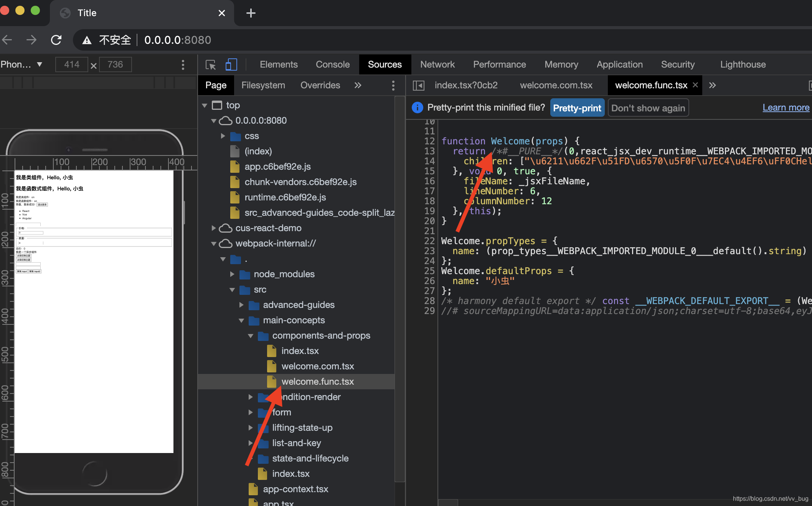Open navigator pane three-dot menu
The image size is (812, 506).
click(393, 85)
